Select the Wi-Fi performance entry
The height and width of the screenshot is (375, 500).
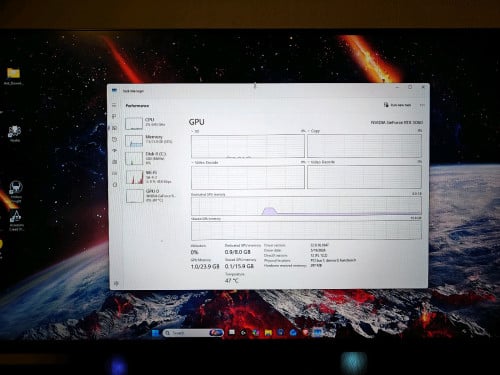(x=152, y=177)
